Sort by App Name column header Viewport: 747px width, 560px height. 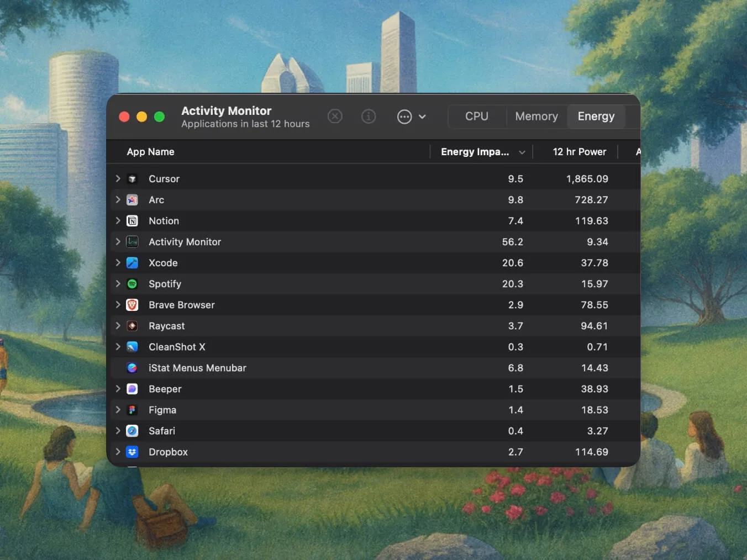point(150,152)
